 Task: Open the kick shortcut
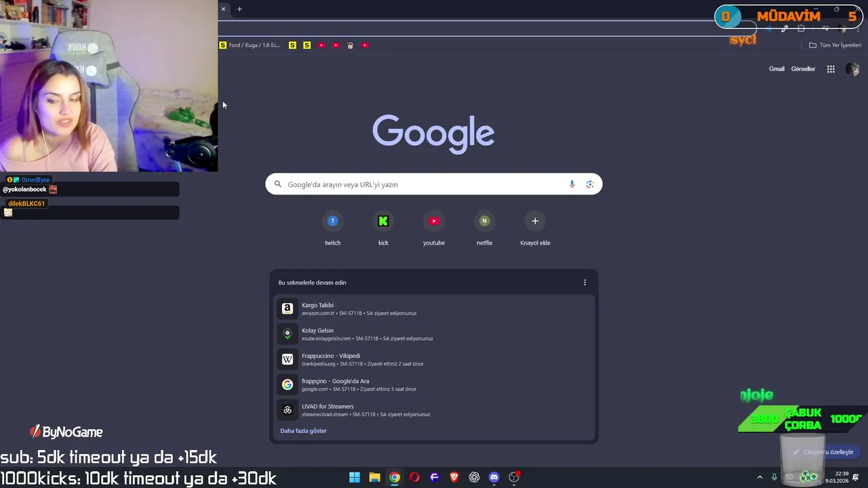(x=383, y=229)
